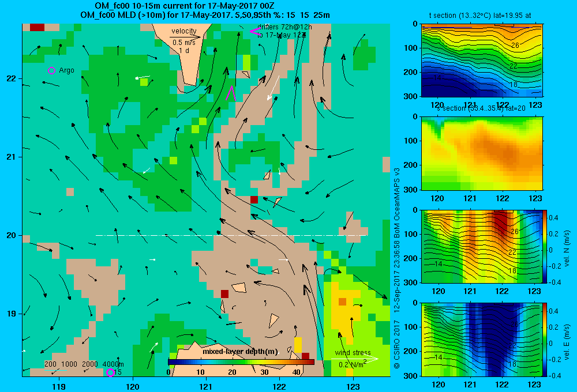Screen dimensions: 577x392
Task: Click the '1 d' text under velocity scale
Action: pos(185,50)
